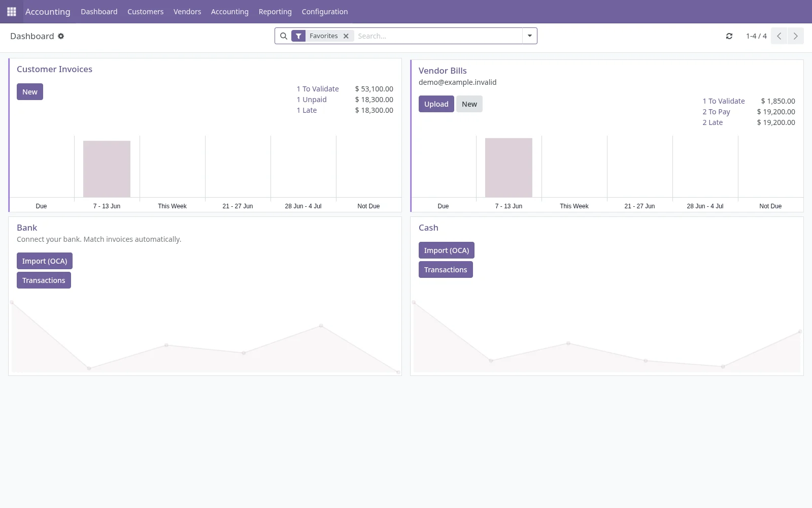
Task: Click the Vendor Bills $ 19,200.00 To Pay amount
Action: tap(776, 112)
